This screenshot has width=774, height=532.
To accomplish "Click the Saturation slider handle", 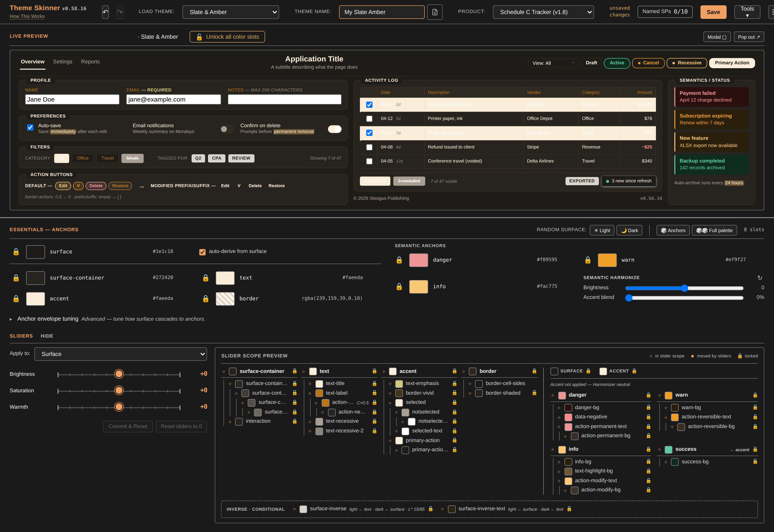I will click(119, 390).
